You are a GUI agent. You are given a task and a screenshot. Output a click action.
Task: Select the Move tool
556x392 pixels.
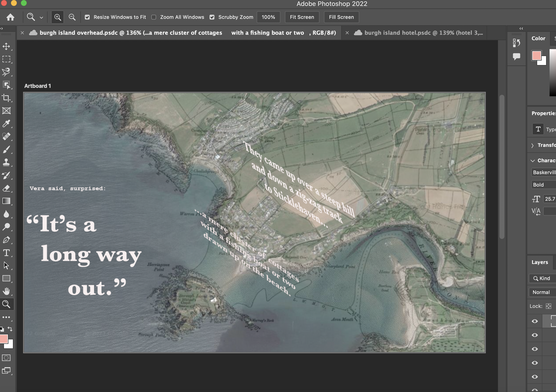(6, 46)
